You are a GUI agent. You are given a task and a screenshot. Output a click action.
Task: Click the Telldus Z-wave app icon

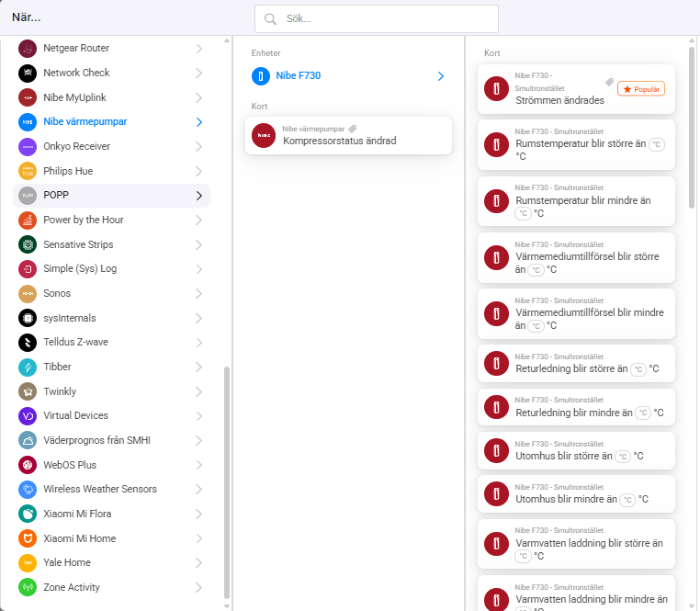click(x=28, y=342)
